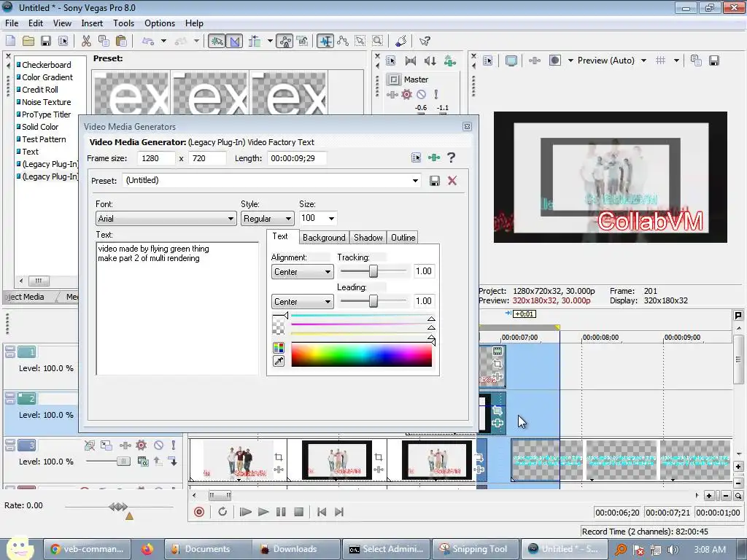Open vertical alignment Center dropdown

(302, 302)
